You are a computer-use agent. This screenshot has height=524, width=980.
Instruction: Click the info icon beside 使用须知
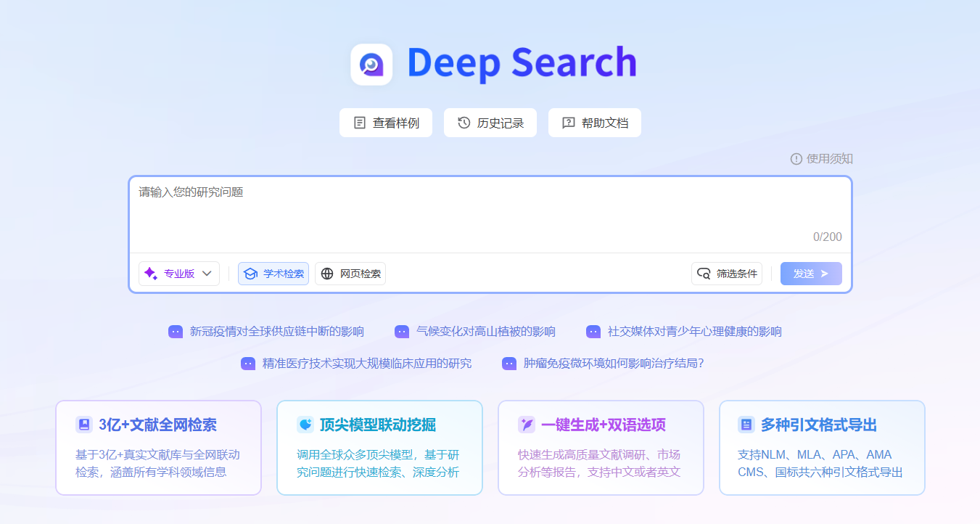pyautogui.click(x=796, y=159)
